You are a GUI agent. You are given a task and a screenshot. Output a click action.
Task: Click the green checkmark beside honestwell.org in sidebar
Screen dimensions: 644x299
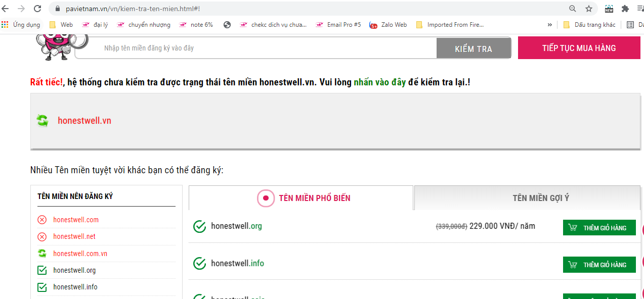pyautogui.click(x=42, y=270)
